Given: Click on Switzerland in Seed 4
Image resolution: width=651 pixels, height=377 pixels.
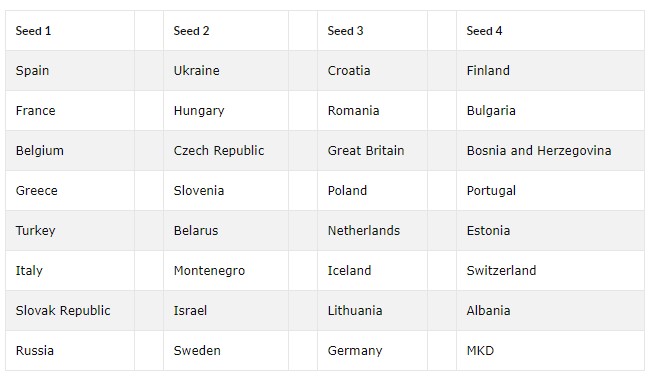Looking at the screenshot, I should (x=501, y=271).
